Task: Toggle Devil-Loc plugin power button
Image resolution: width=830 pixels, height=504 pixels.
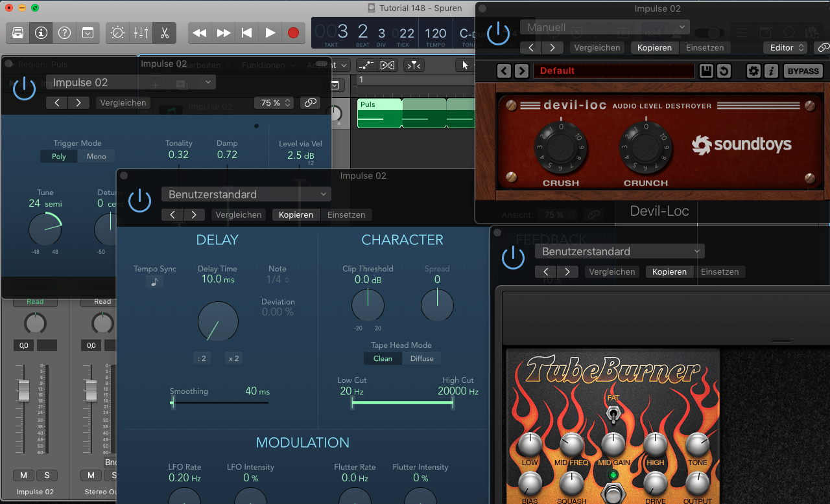Action: pos(498,33)
